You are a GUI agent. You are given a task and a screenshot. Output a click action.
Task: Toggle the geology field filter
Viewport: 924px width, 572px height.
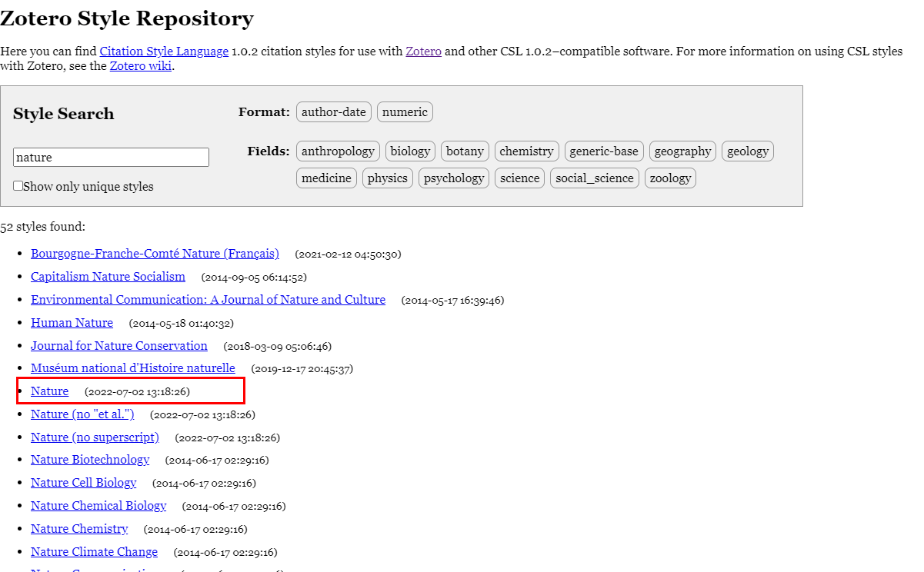click(748, 151)
